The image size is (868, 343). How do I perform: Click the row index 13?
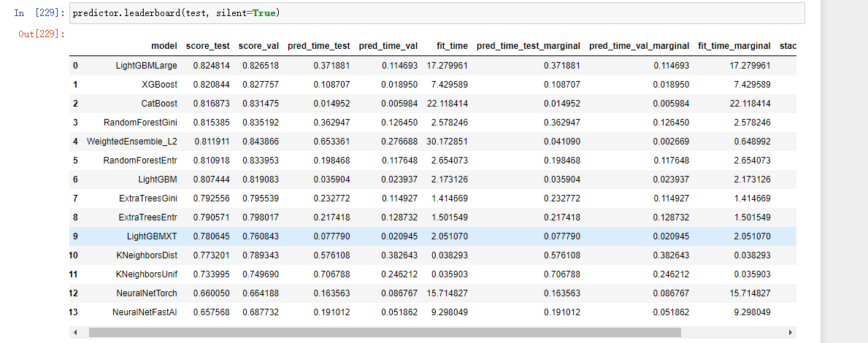[x=74, y=312]
